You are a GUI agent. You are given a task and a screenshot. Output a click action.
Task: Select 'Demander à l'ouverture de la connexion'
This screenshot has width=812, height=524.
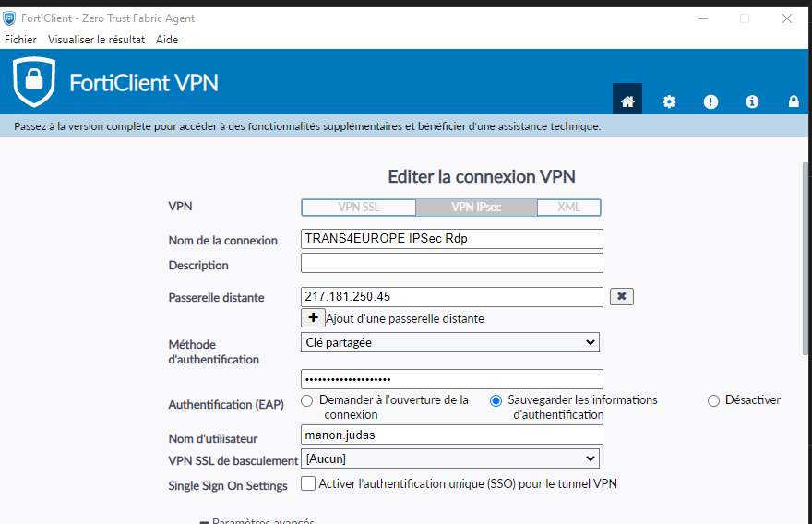pos(306,400)
